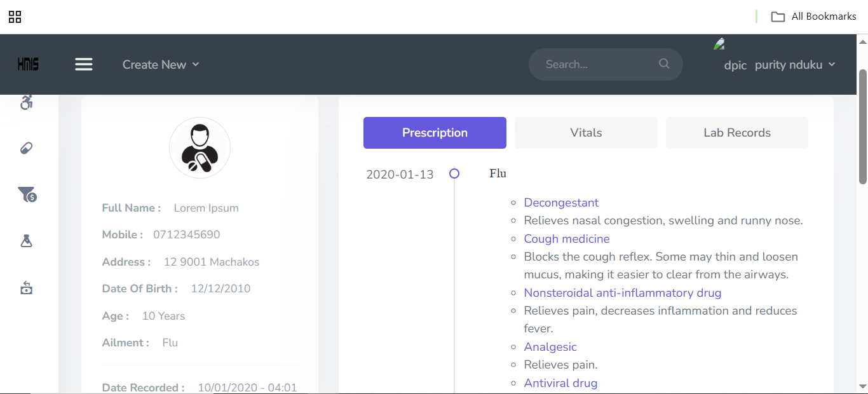This screenshot has height=394, width=868.
Task: Open the Cough medicine link
Action: (x=566, y=239)
